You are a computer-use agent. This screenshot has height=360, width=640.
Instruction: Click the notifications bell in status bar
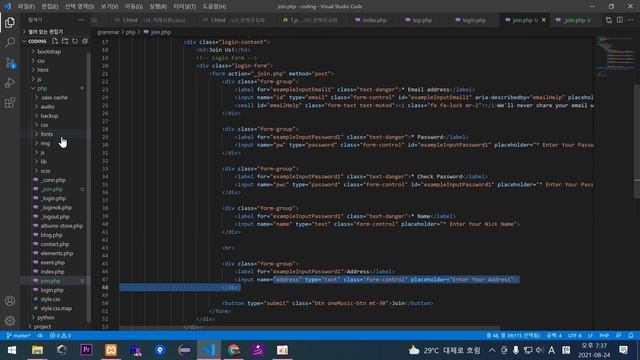click(631, 336)
